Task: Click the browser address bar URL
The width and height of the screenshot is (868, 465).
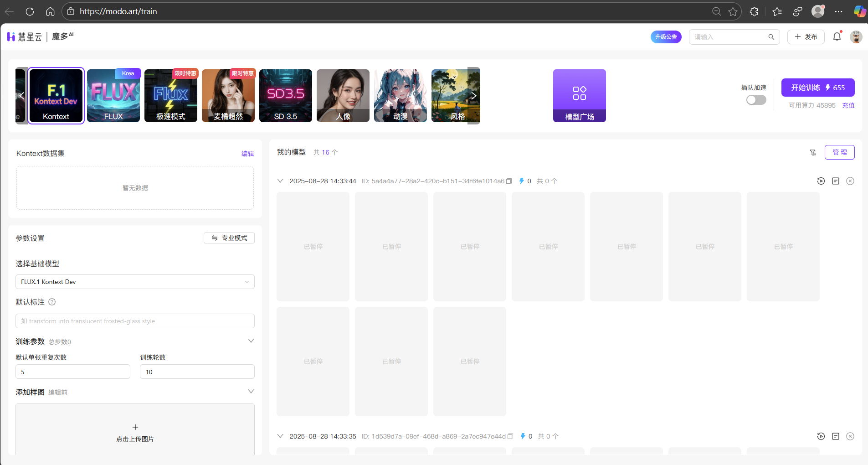Action: [118, 11]
